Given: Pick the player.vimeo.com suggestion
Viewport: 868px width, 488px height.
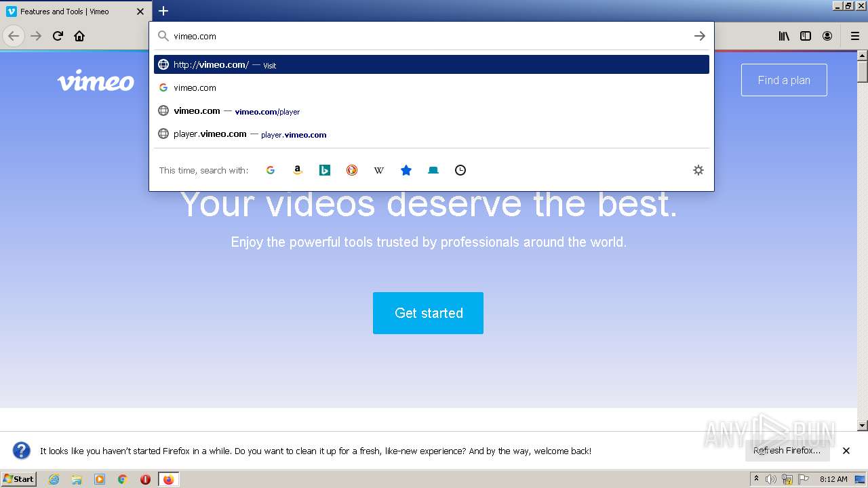Looking at the screenshot, I should click(431, 134).
